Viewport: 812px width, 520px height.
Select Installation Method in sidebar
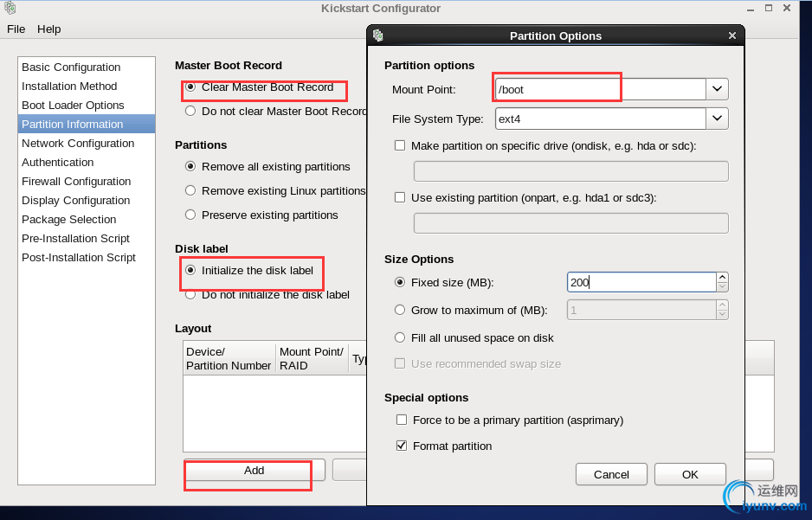tap(87, 86)
